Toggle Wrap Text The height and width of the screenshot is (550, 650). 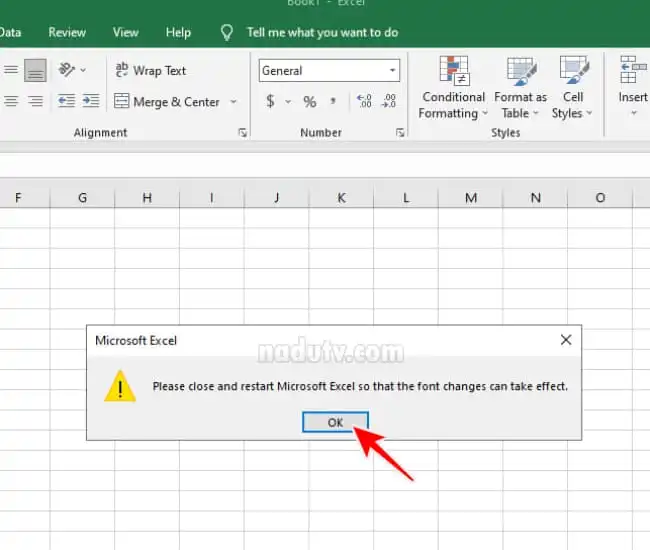[151, 70]
